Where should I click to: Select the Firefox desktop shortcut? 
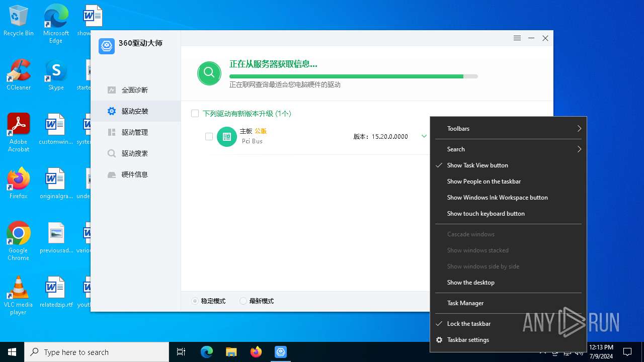click(x=19, y=184)
